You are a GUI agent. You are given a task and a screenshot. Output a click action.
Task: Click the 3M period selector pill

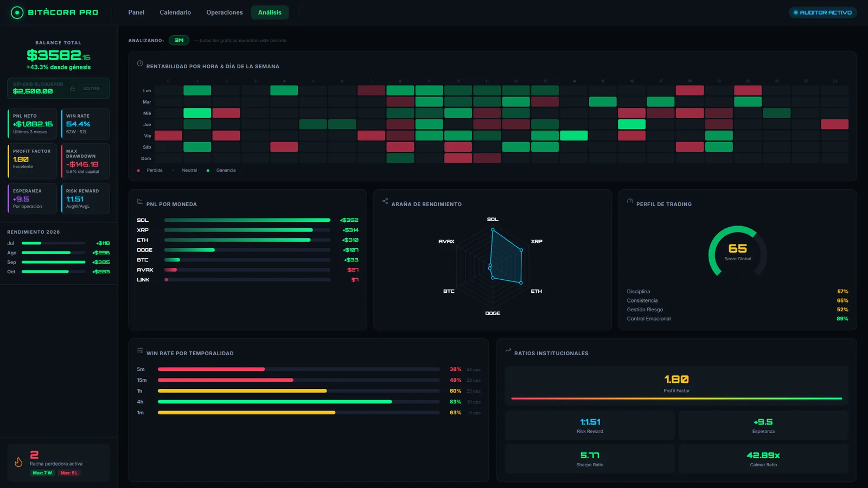[x=179, y=40]
